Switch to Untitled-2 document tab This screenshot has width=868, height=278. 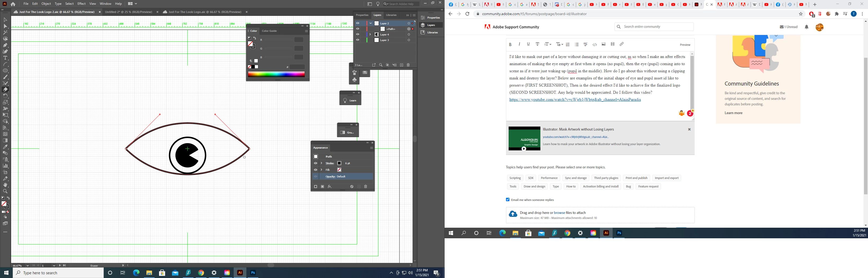[128, 12]
